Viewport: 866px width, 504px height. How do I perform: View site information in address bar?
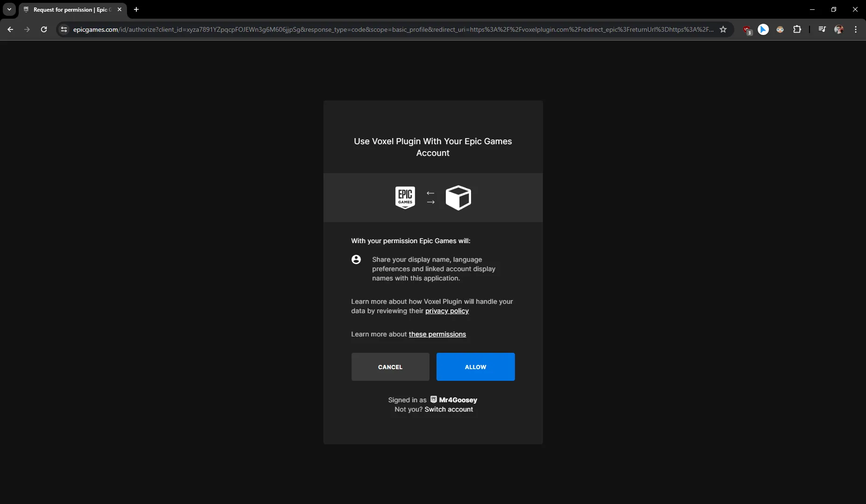pyautogui.click(x=64, y=29)
